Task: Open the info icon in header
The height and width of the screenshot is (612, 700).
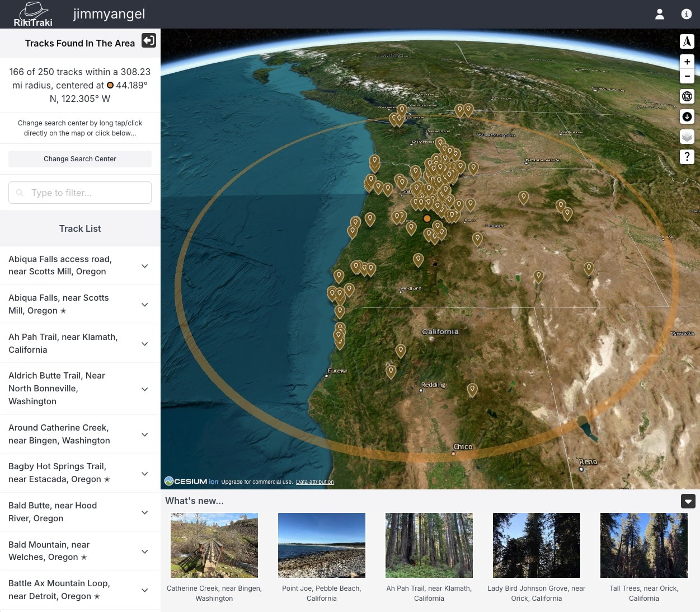Action: pos(687,15)
